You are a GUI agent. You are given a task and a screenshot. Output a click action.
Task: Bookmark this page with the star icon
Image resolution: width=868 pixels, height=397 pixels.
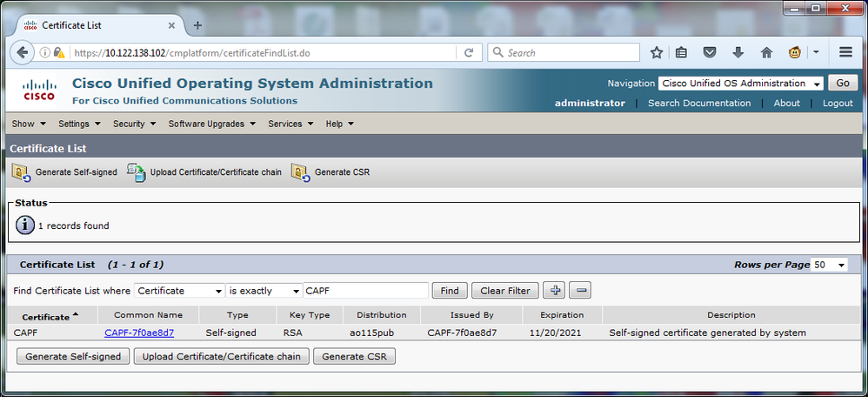pyautogui.click(x=657, y=53)
